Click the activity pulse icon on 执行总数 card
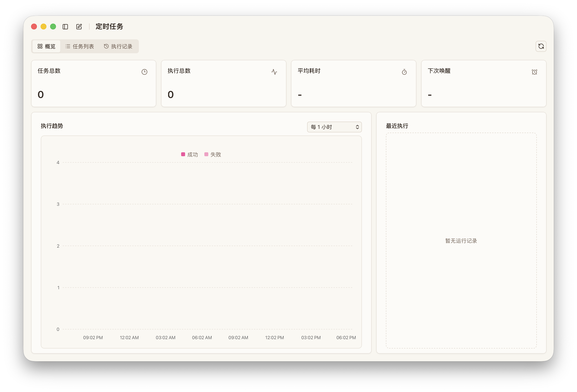 point(274,72)
